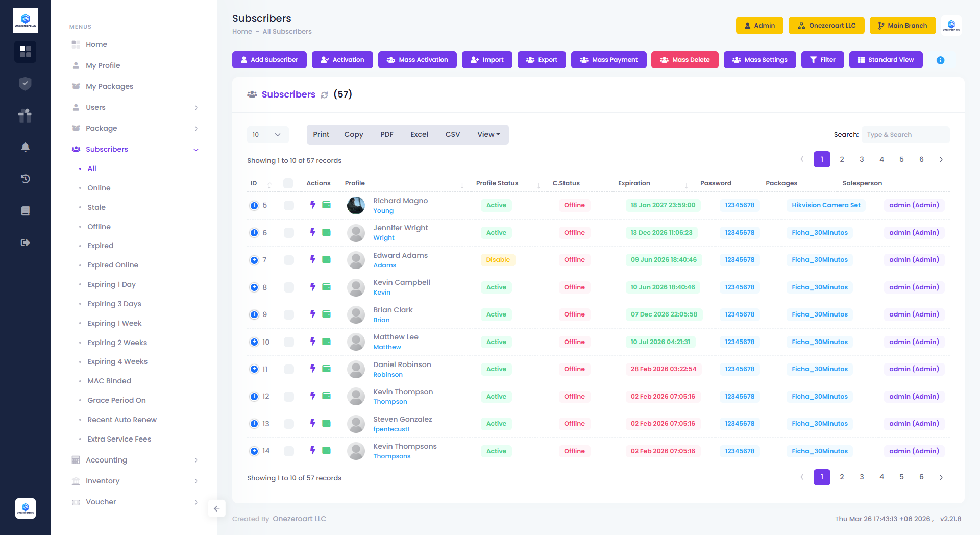
Task: Click the red Mass Delete button
Action: [684, 60]
